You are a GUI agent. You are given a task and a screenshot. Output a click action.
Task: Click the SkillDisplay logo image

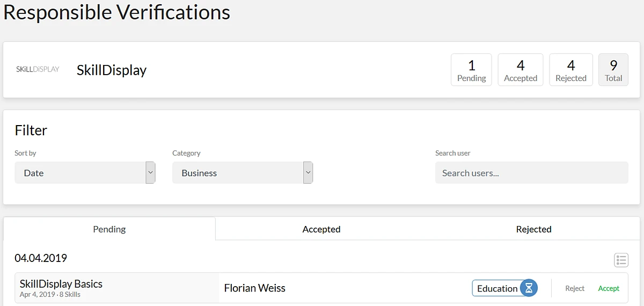click(38, 69)
